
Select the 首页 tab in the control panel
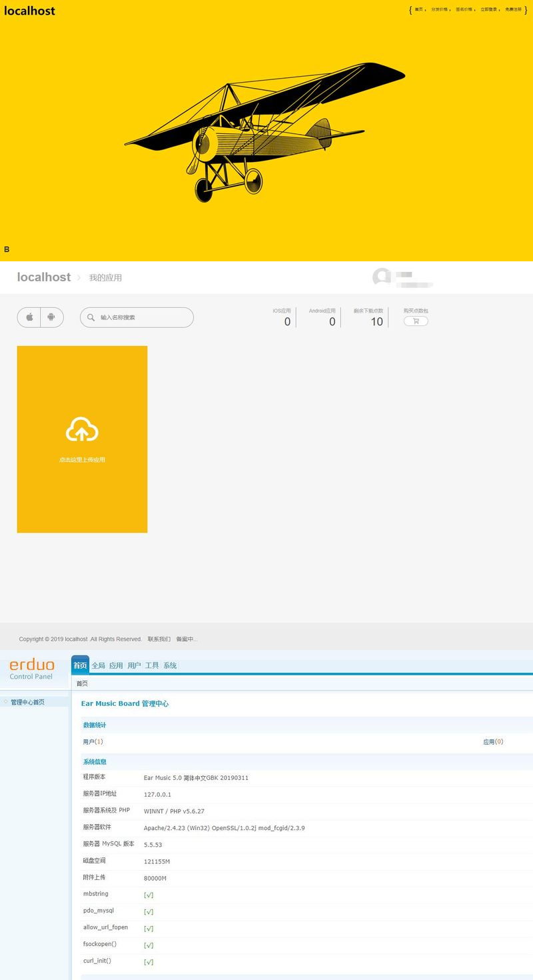click(80, 665)
